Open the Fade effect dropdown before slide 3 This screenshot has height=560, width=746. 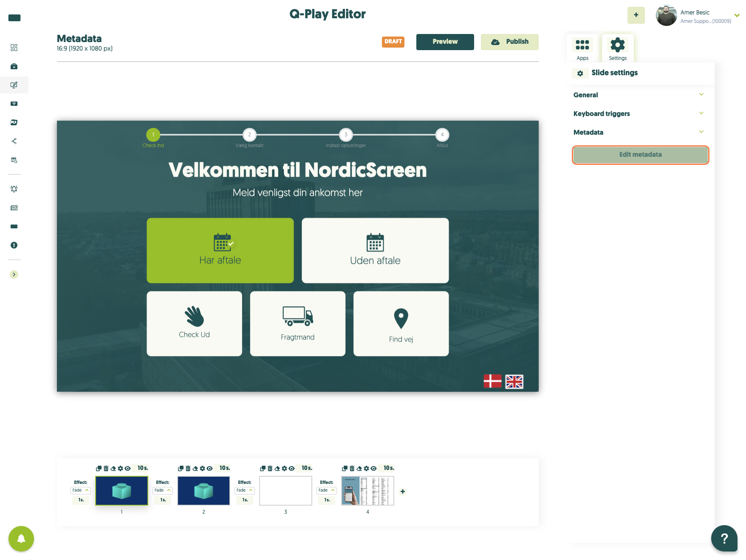[x=244, y=490]
